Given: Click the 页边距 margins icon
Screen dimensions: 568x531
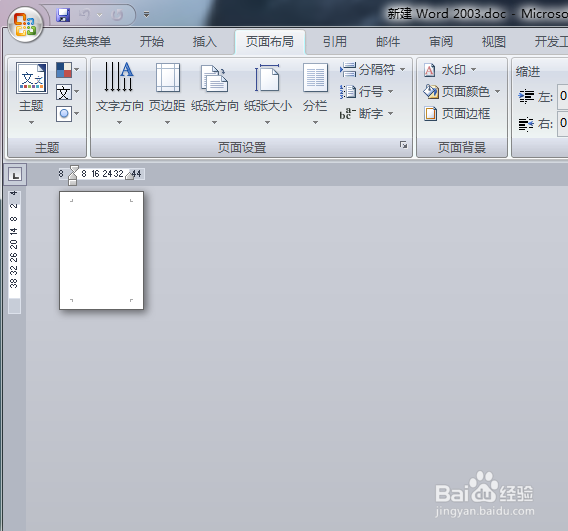Looking at the screenshot, I should point(167,78).
